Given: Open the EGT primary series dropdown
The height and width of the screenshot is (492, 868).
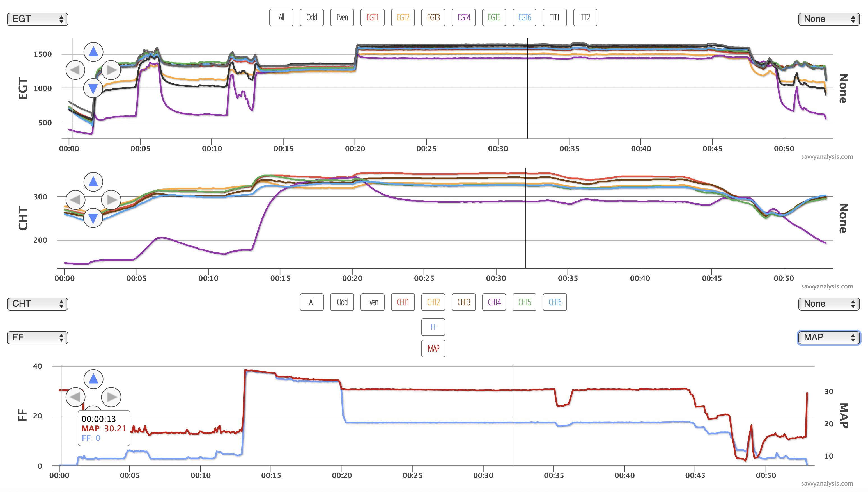Looking at the screenshot, I should coord(38,19).
